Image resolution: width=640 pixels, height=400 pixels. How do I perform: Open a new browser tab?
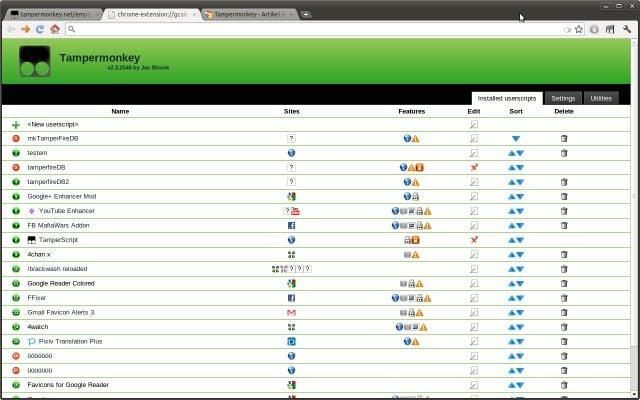click(x=306, y=14)
